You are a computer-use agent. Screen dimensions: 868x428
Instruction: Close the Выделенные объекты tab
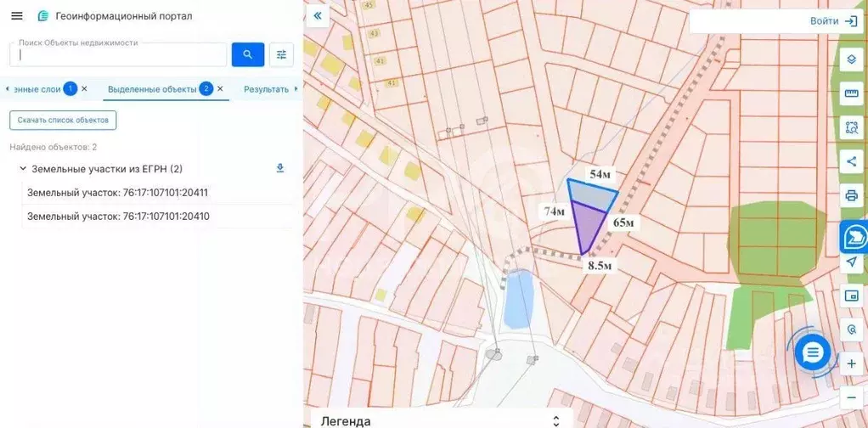(x=220, y=88)
